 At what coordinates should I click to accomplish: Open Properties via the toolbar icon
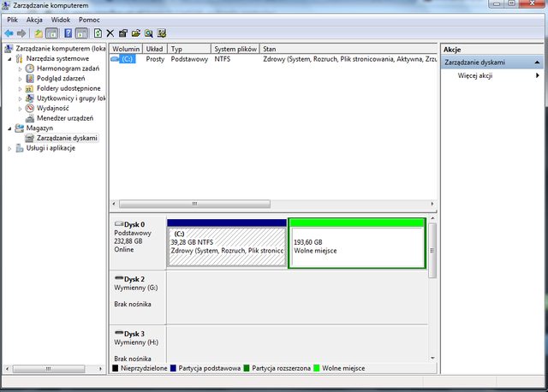tap(123, 33)
